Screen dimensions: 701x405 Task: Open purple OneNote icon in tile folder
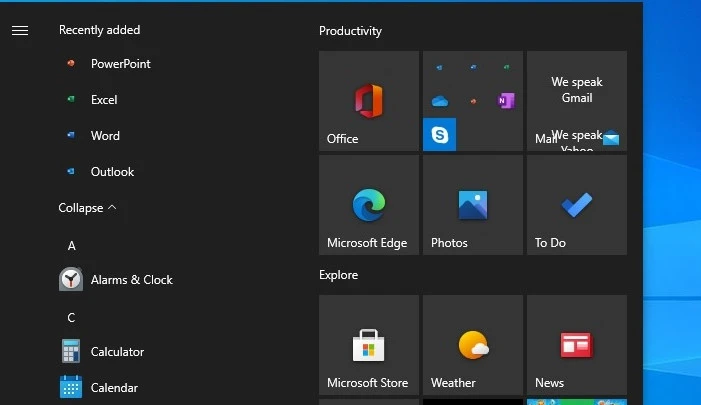click(x=506, y=101)
